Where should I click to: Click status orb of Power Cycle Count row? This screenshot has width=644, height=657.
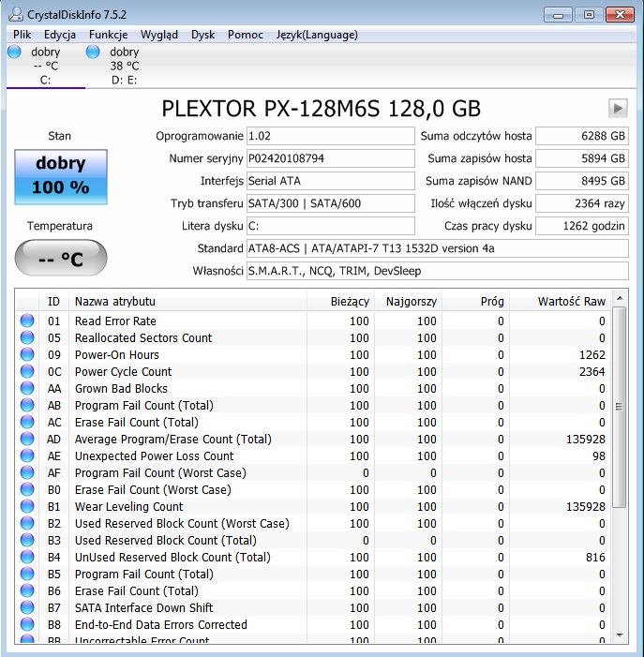click(x=27, y=371)
